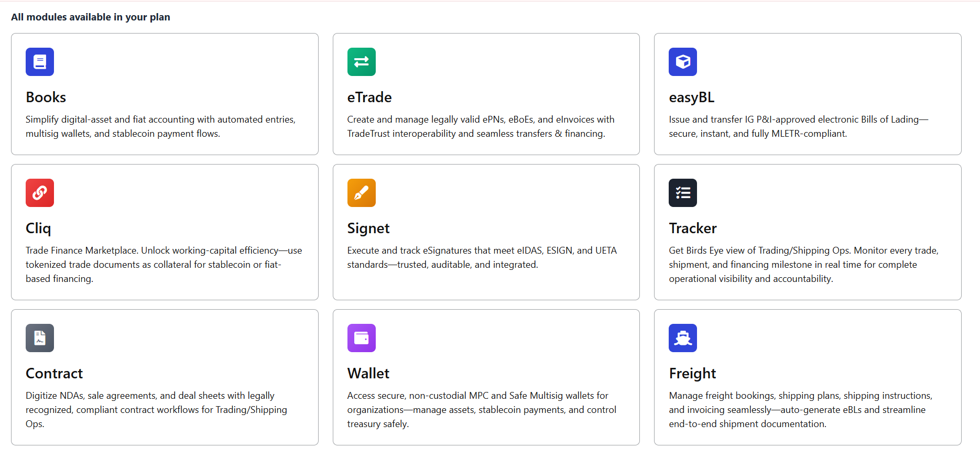Open the Books module title
This screenshot has width=980, height=458.
coord(46,97)
